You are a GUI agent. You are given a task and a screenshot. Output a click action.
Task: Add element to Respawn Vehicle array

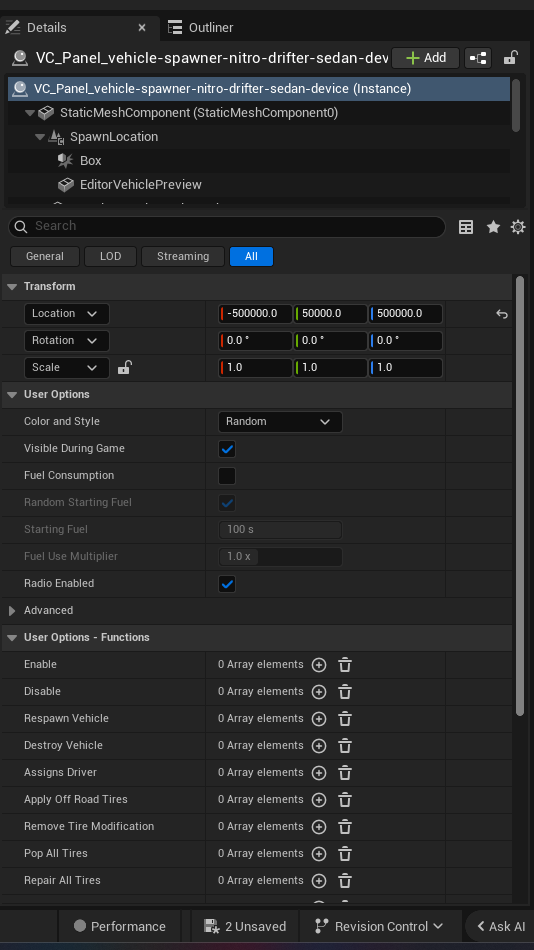coord(319,719)
